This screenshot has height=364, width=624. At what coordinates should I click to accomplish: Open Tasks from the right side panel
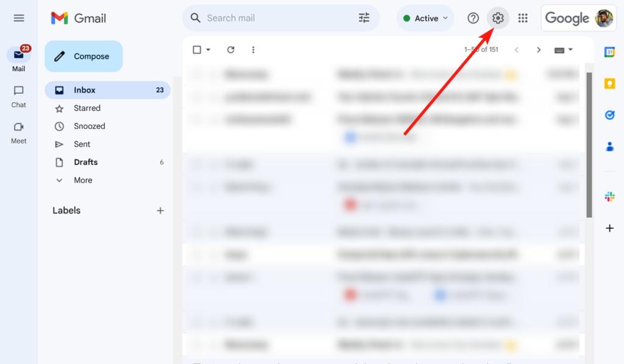click(x=609, y=115)
